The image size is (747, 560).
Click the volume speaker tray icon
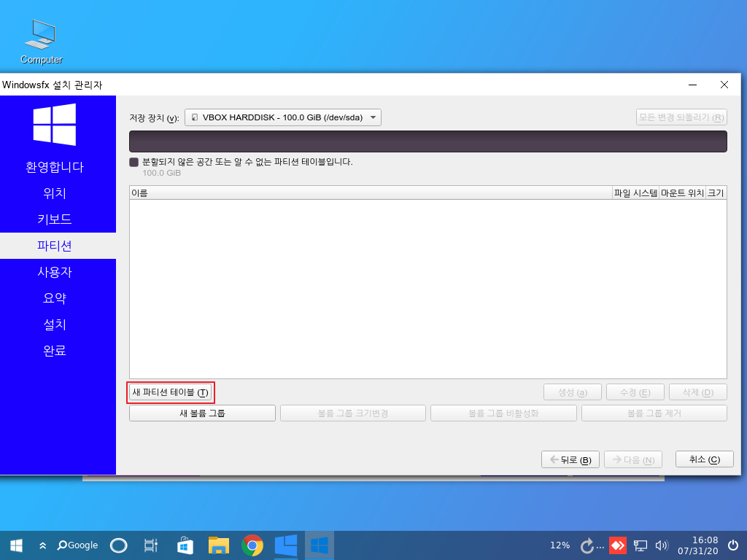coord(662,545)
